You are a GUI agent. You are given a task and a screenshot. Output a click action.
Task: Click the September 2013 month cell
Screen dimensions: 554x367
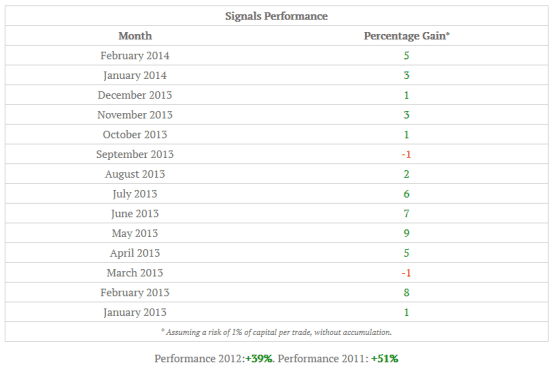click(x=135, y=154)
